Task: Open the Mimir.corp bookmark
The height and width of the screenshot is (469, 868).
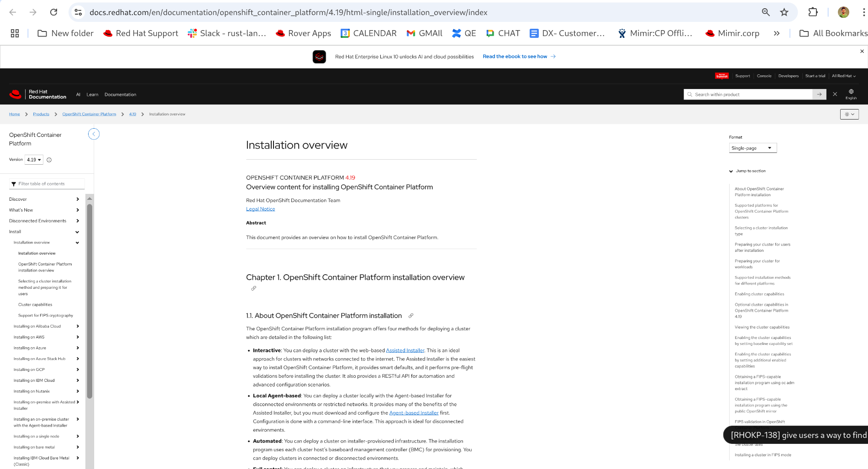Action: [732, 33]
